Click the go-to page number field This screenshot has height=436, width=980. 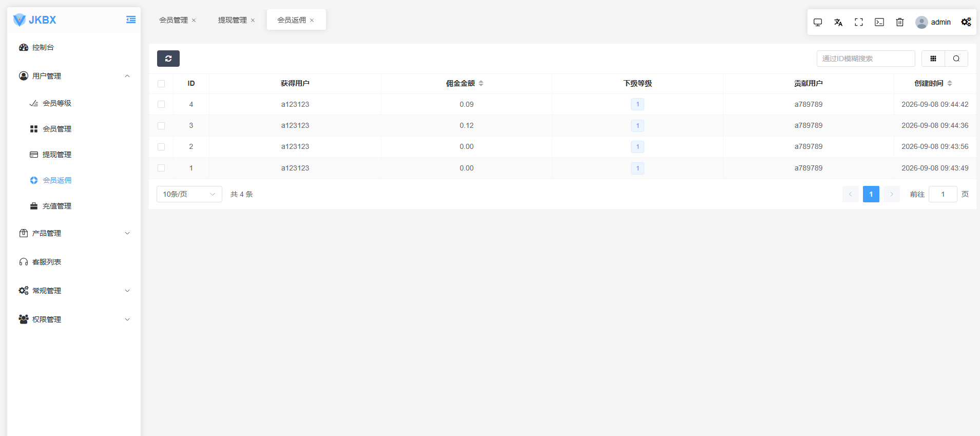pos(943,194)
